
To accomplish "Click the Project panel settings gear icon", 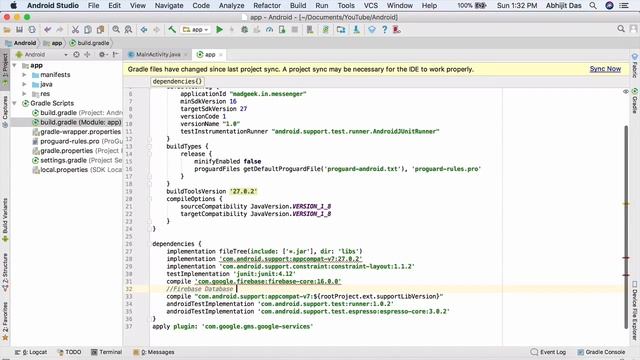I will tap(102, 54).
